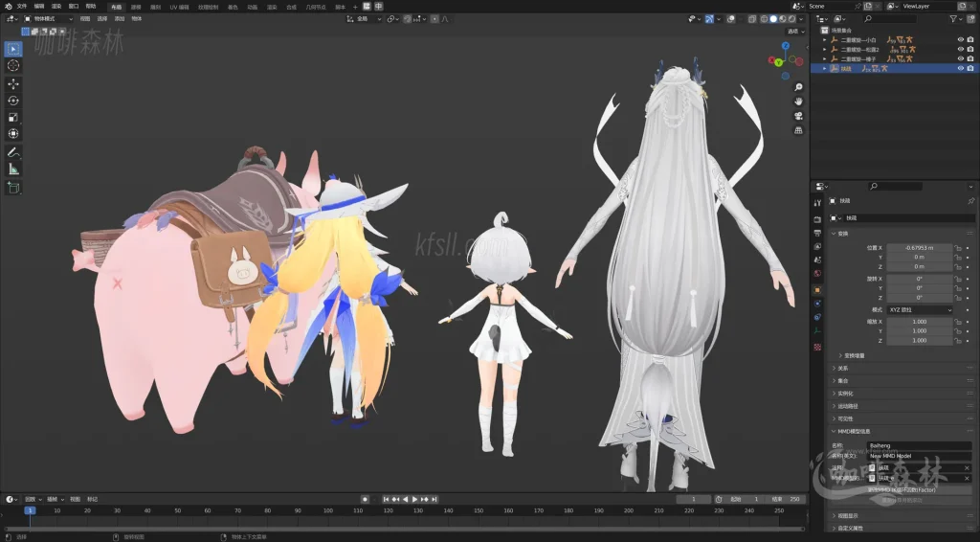This screenshot has width=980, height=542.
Task: Open the View Layer properties tab icon
Action: pos(817,246)
